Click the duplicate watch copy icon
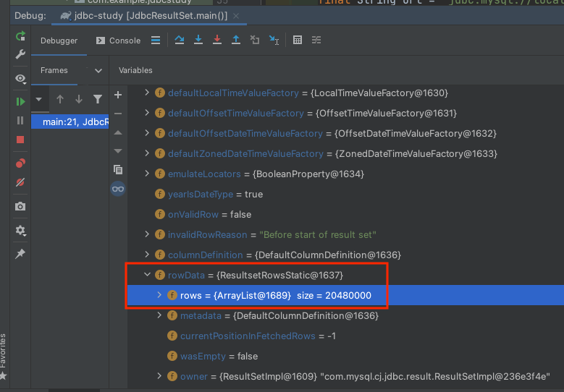This screenshot has width=564, height=392. tap(118, 169)
